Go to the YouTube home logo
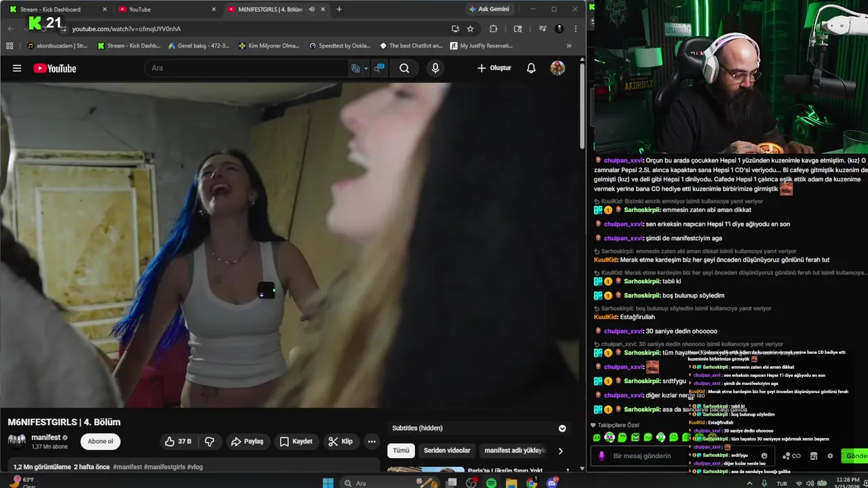Viewport: 868px width, 488px height. [x=54, y=68]
